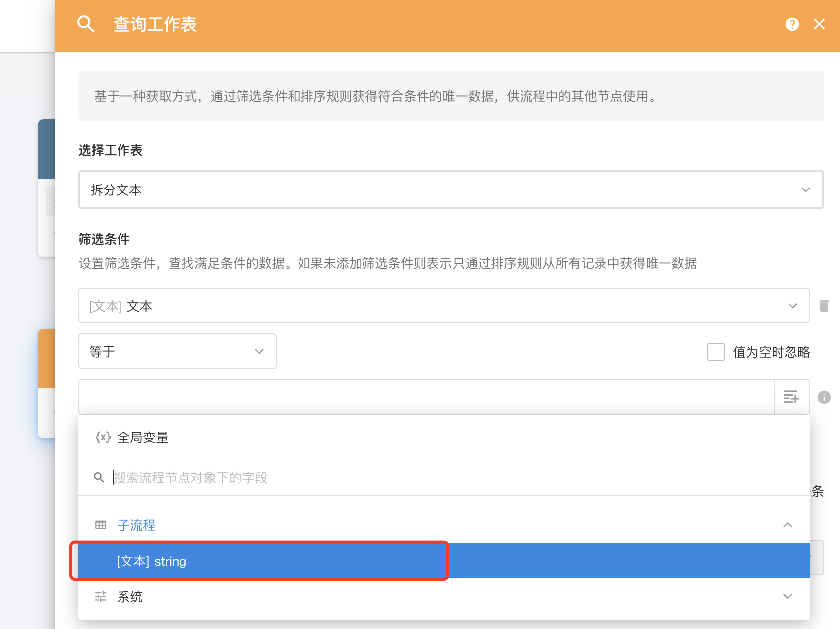The width and height of the screenshot is (840, 629).
Task: Open the 拆分文本 worksheet dropdown
Action: [x=450, y=189]
